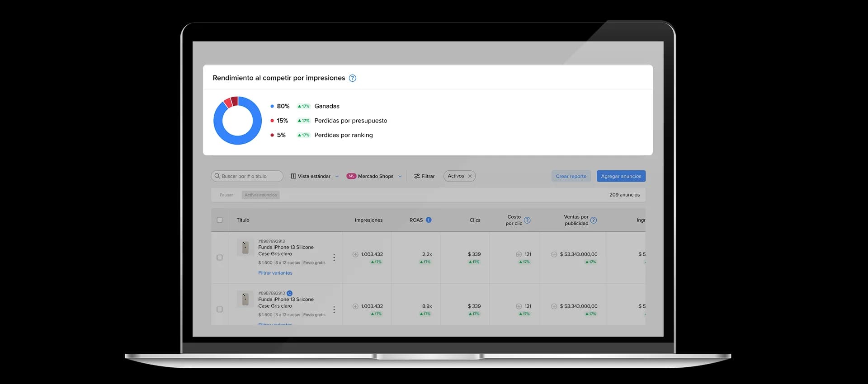Open the Mercado Shops dropdown
Screen dimensions: 868x384
[x=374, y=176]
